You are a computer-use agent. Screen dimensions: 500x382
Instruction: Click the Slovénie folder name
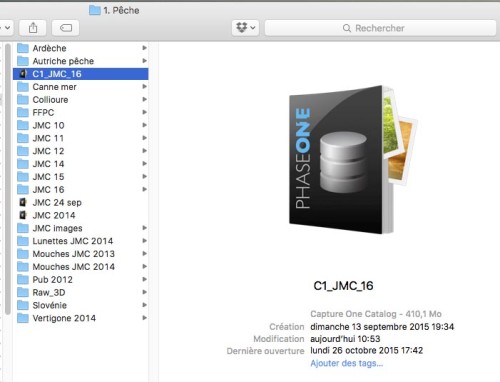click(x=50, y=305)
